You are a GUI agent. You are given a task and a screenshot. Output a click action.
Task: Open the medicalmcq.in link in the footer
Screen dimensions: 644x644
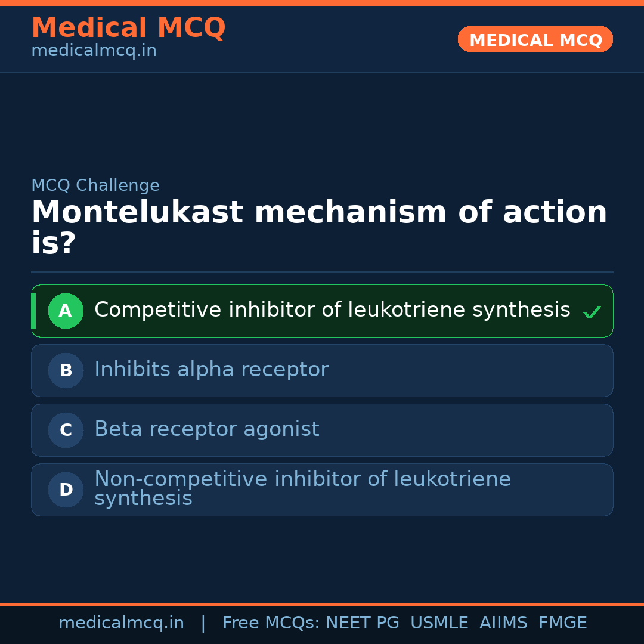point(121,623)
